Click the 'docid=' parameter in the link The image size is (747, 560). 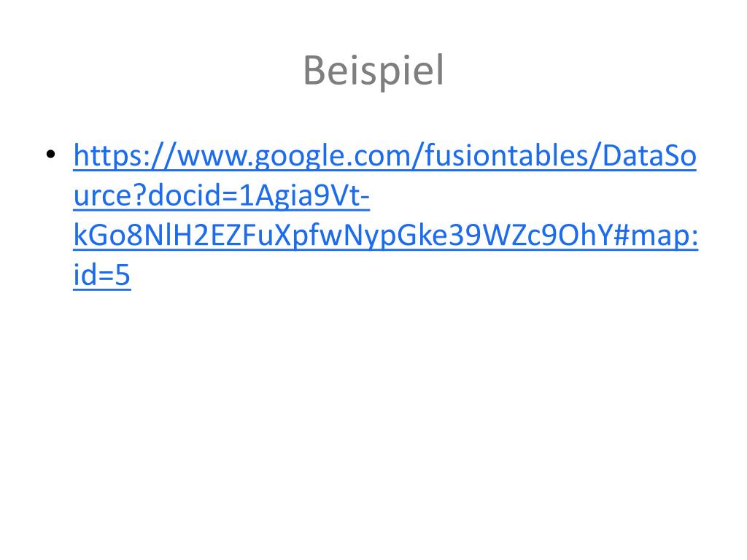point(193,195)
